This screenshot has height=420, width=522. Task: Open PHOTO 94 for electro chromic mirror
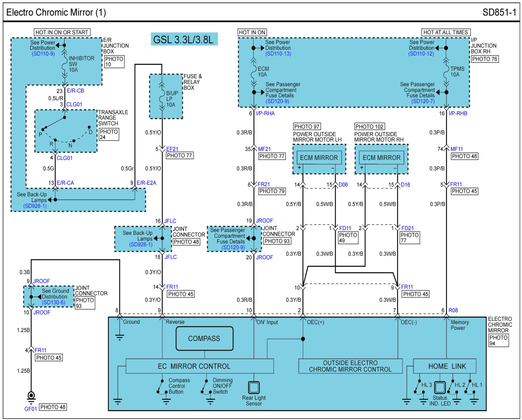point(498,340)
